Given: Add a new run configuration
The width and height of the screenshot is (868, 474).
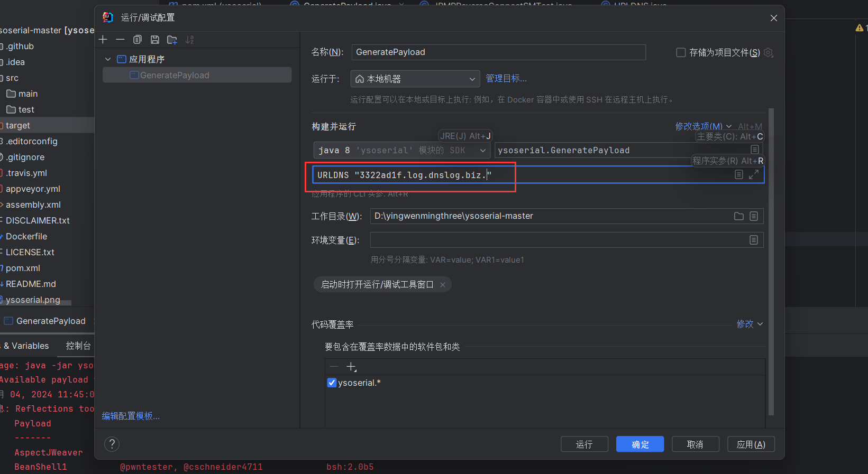Looking at the screenshot, I should (103, 40).
